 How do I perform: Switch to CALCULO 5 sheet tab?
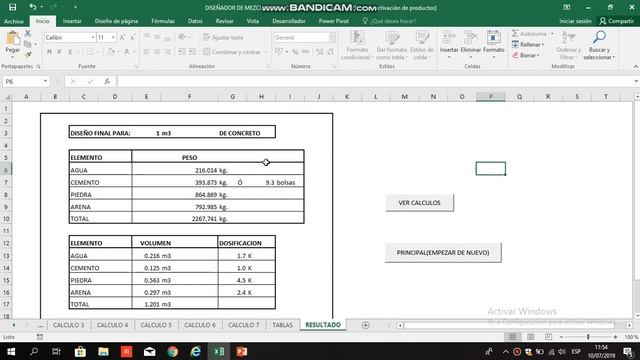tap(156, 325)
